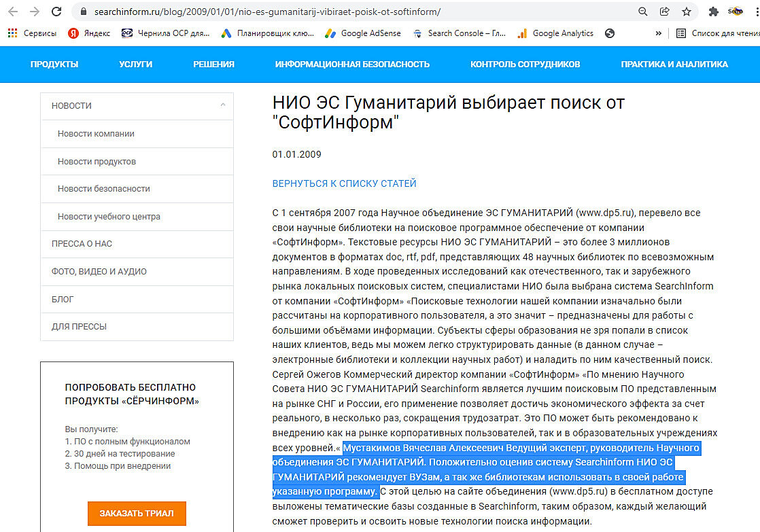Click 'Помощь при внедрении' list item

click(x=118, y=466)
